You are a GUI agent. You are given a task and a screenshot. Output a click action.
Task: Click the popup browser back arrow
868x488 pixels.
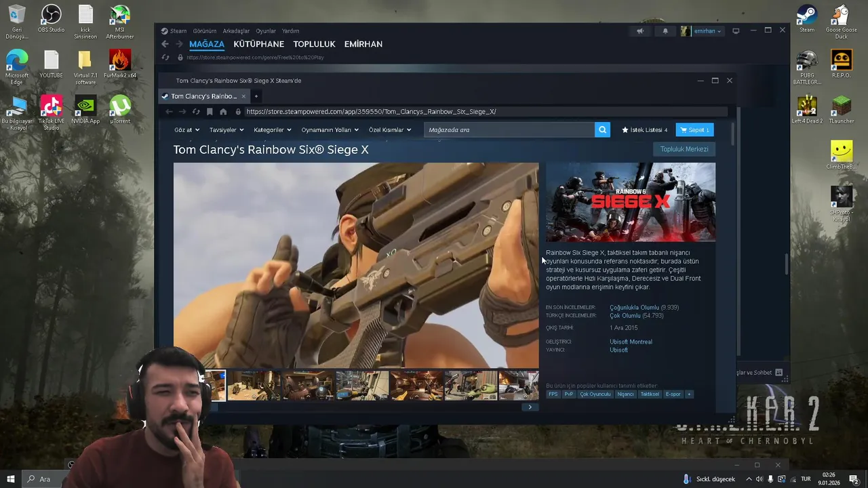pyautogui.click(x=169, y=112)
